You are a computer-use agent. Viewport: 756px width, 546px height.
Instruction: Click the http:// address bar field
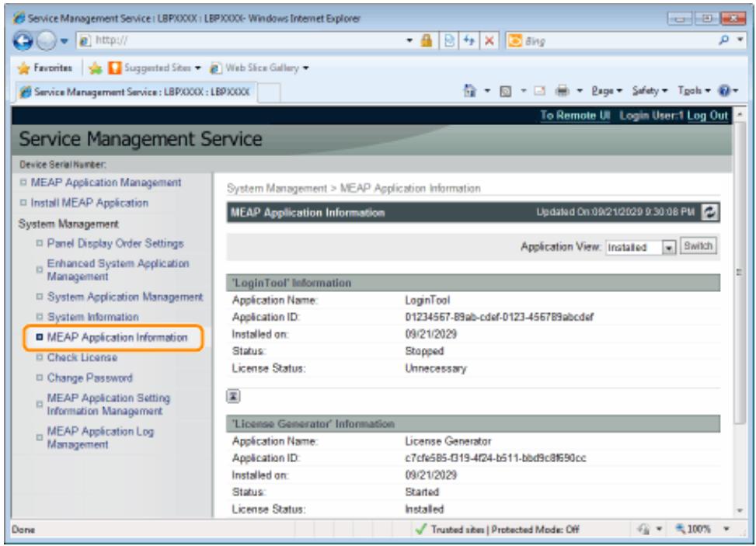pyautogui.click(x=240, y=40)
